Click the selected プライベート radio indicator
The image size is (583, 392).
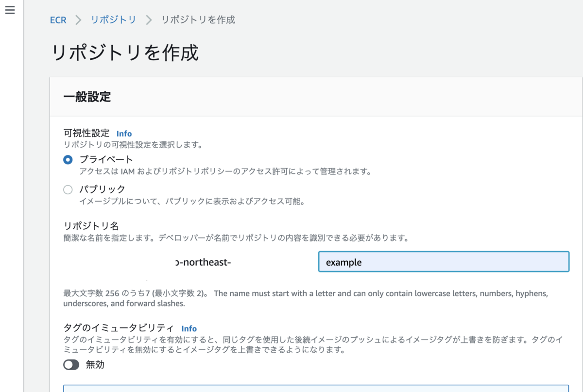(68, 159)
